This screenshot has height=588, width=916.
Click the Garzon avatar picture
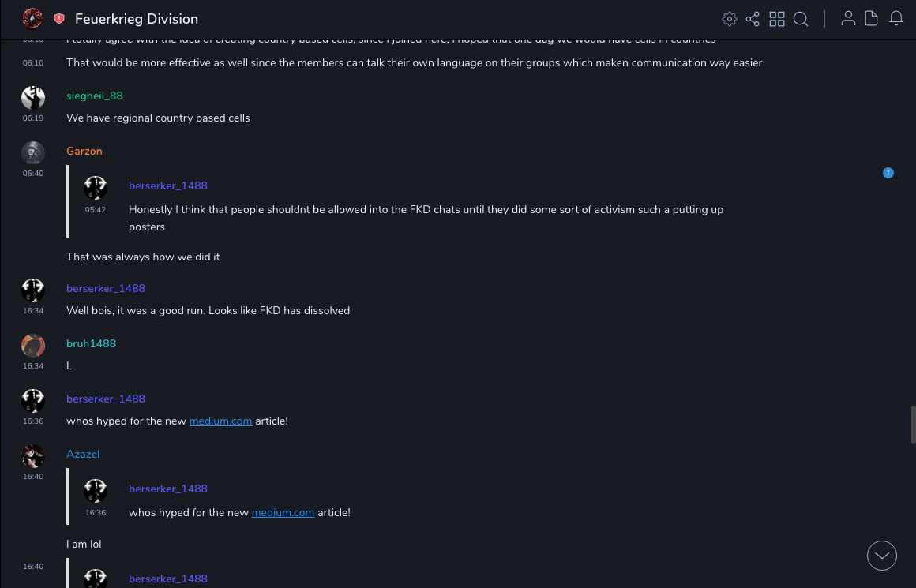pos(33,153)
